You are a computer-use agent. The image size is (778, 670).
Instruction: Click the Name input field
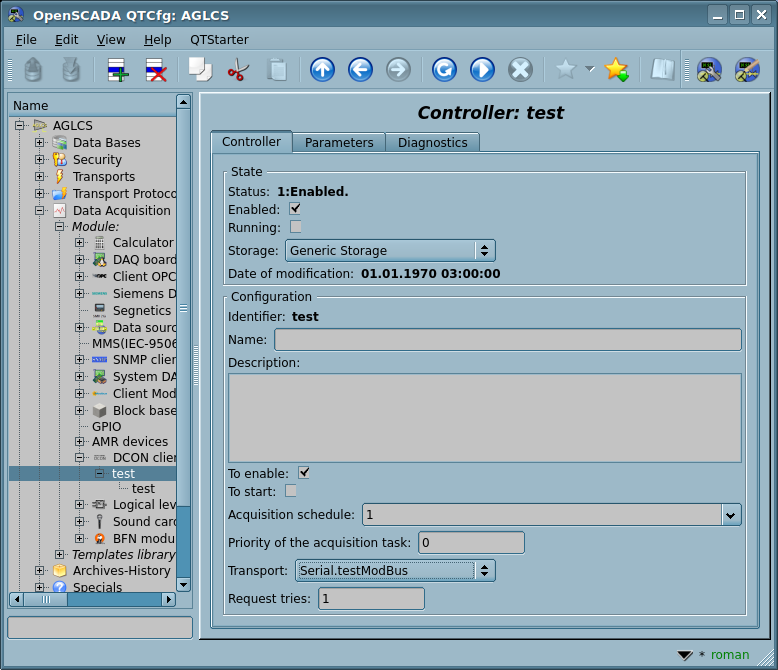pyautogui.click(x=508, y=340)
